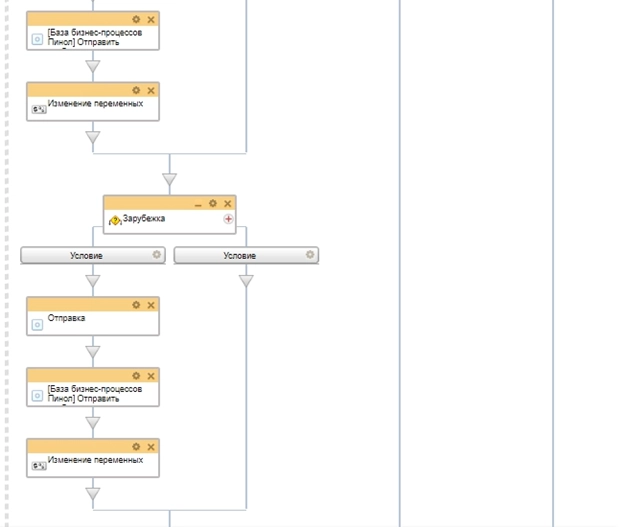Click insert arrow directly beneath Отправка block
The width and height of the screenshot is (624, 527).
(x=93, y=352)
